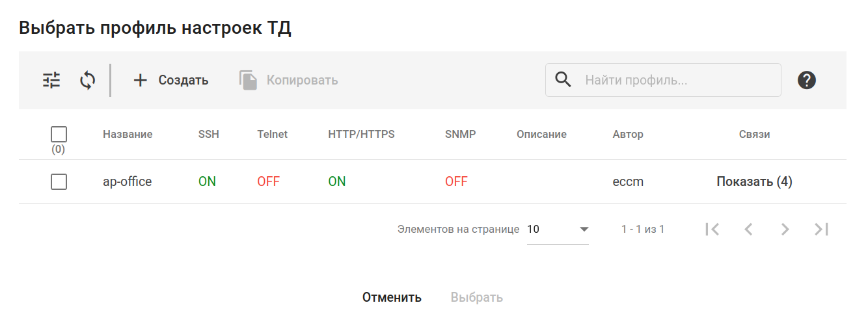Click the refresh list icon
The image size is (868, 318).
pos(88,81)
